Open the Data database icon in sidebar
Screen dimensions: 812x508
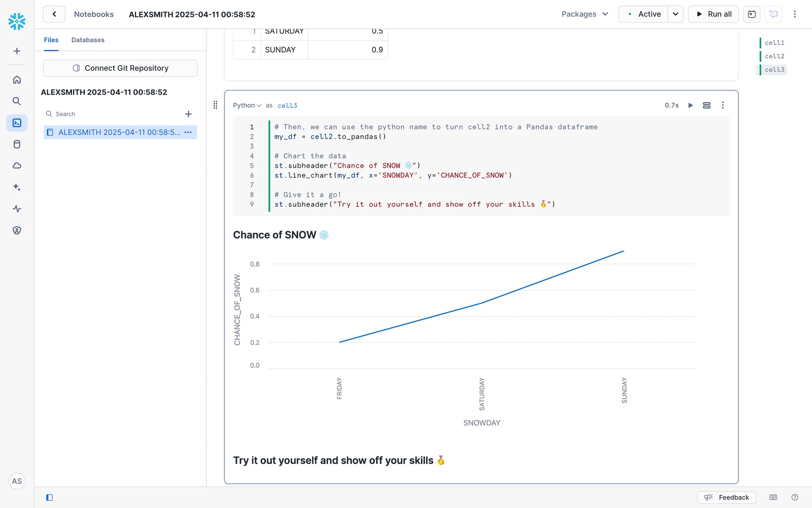[17, 144]
